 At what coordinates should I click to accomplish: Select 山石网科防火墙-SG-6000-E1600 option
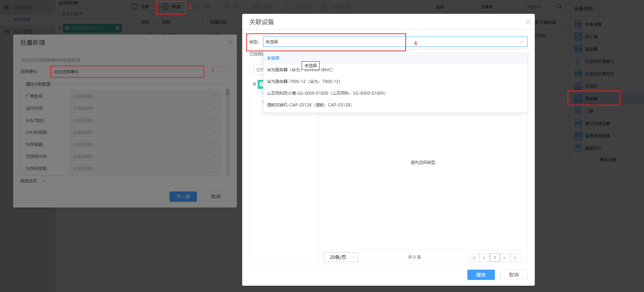point(395,93)
